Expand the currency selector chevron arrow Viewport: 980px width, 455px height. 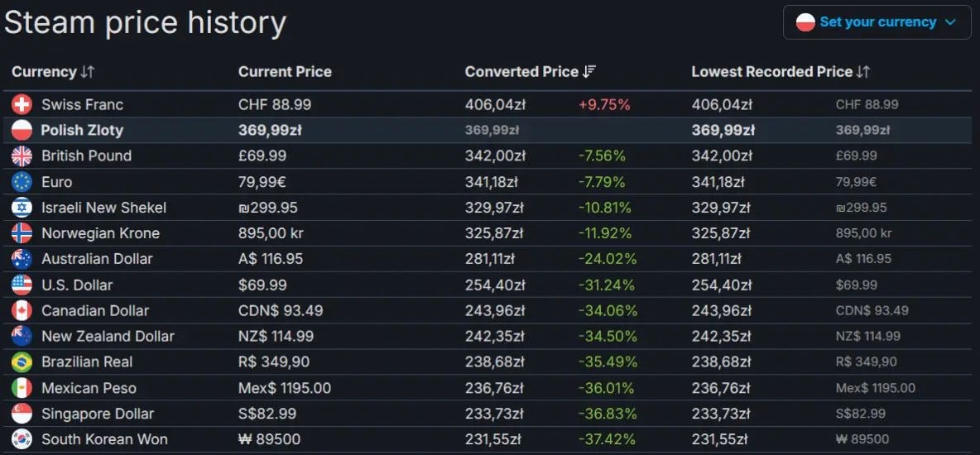pos(950,22)
